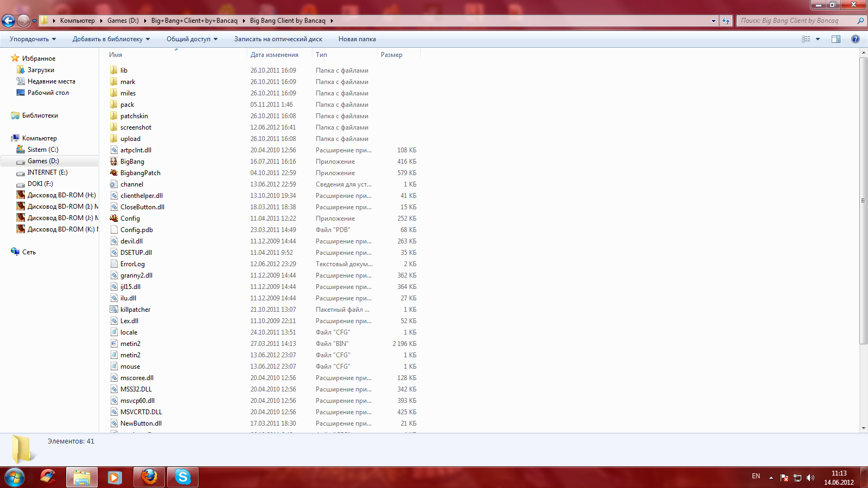
Task: Click Big+Bang+Client+by+Bancaq breadcrumb segment
Action: point(194,21)
